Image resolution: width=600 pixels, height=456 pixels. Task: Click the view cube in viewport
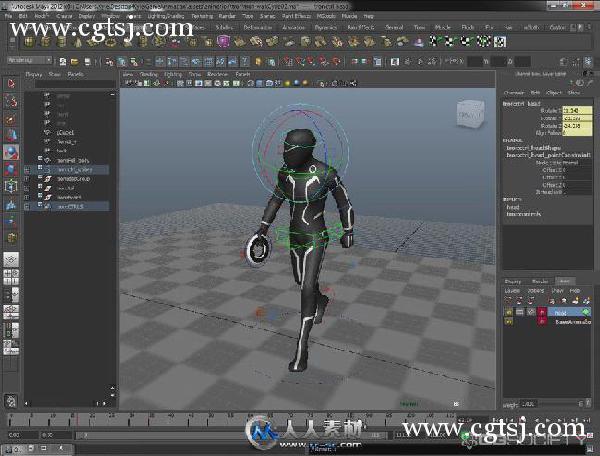coord(471,114)
